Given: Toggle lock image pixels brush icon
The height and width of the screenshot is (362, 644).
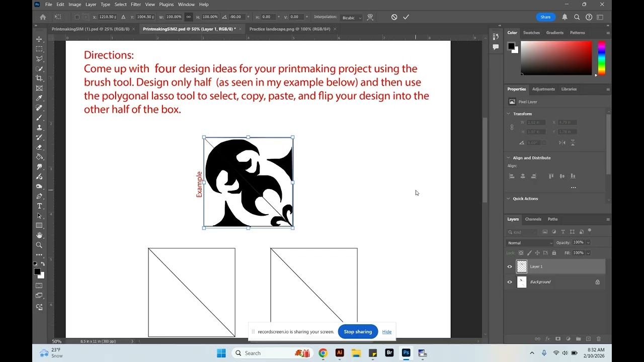Looking at the screenshot, I should pos(529,253).
